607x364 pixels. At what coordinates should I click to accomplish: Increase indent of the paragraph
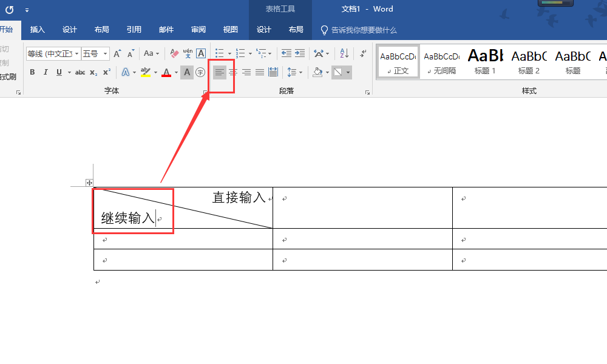coord(300,53)
